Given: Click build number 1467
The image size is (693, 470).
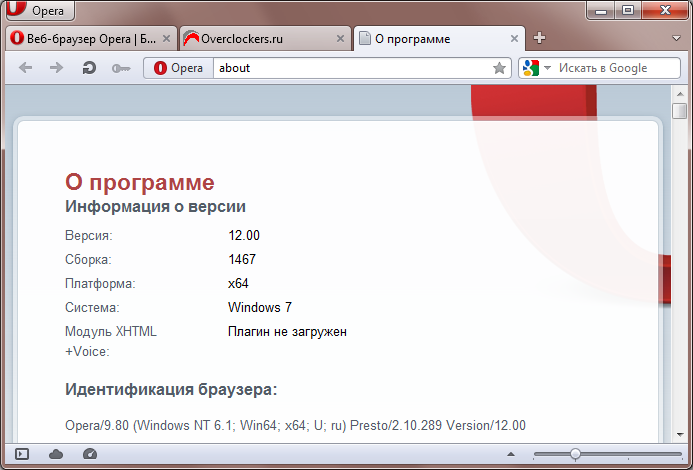Looking at the screenshot, I should tap(242, 259).
